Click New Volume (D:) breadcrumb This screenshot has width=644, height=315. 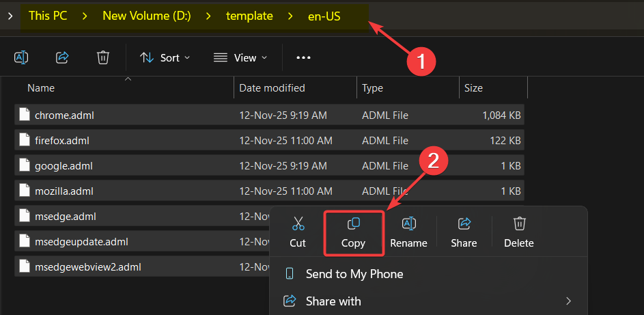coord(147,16)
